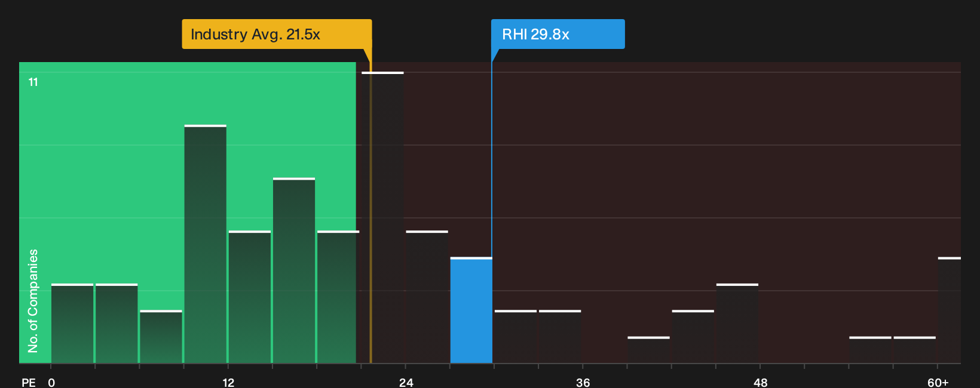Click the Industry Avg. 21.5x label

[277, 34]
